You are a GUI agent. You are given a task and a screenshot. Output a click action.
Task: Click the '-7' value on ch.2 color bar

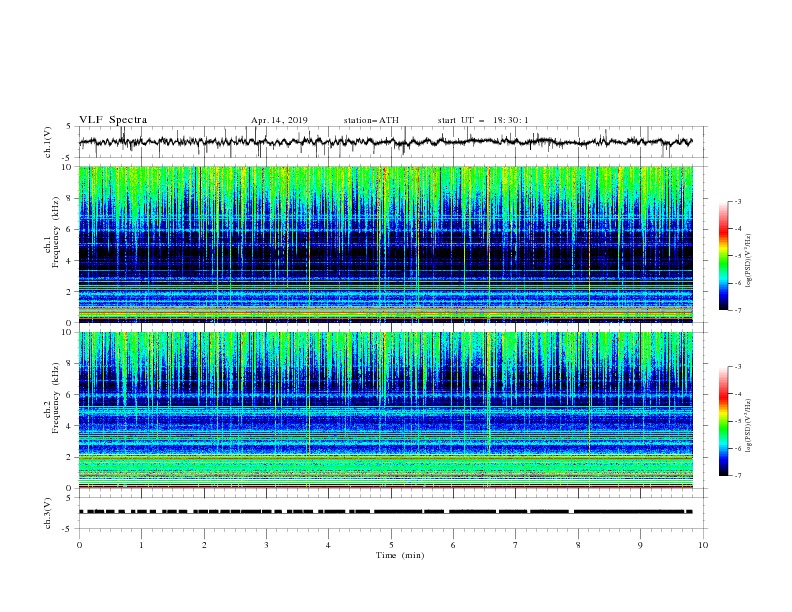[x=737, y=475]
